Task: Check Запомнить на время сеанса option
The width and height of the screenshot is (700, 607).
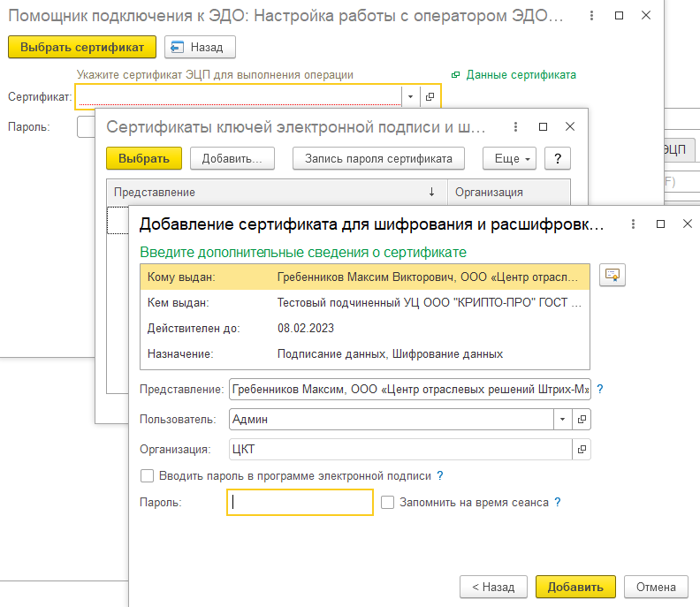Action: (387, 502)
